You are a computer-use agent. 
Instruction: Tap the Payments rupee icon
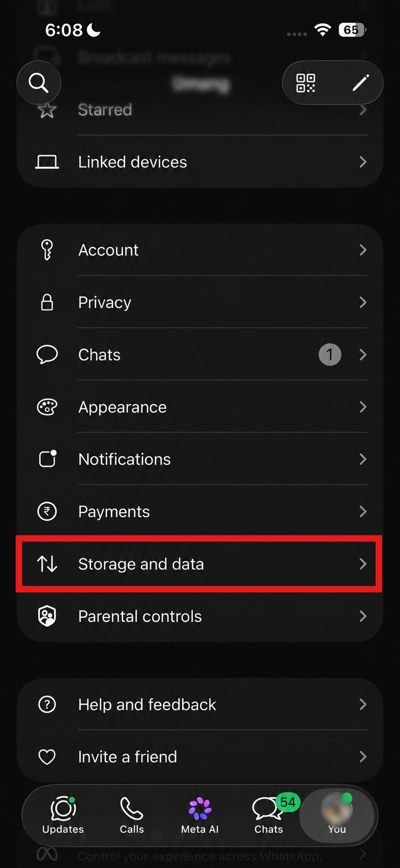[x=47, y=511]
